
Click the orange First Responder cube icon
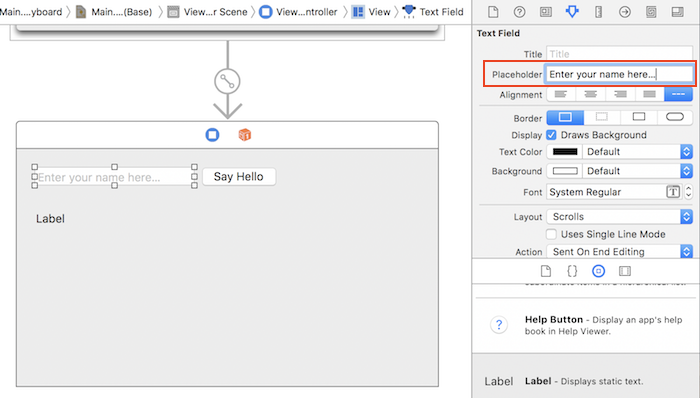(245, 134)
